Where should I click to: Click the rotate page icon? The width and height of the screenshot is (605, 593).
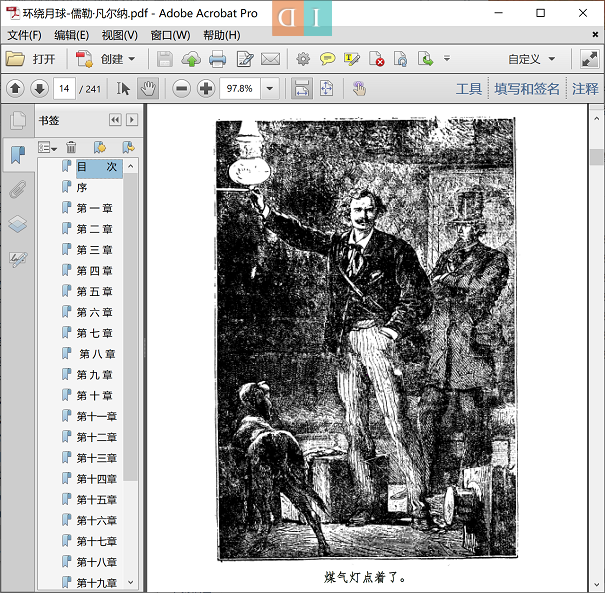[x=401, y=59]
